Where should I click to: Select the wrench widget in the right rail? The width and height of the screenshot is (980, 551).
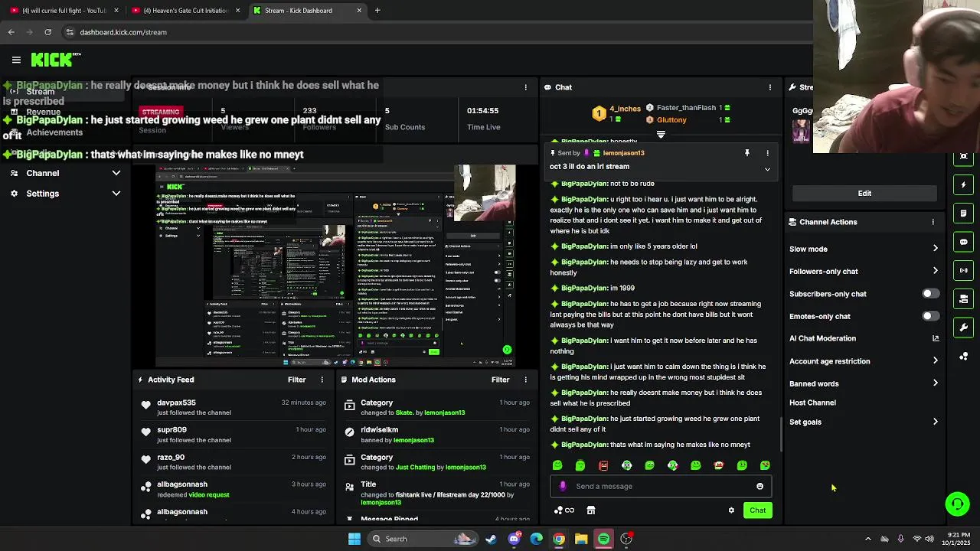point(964,328)
